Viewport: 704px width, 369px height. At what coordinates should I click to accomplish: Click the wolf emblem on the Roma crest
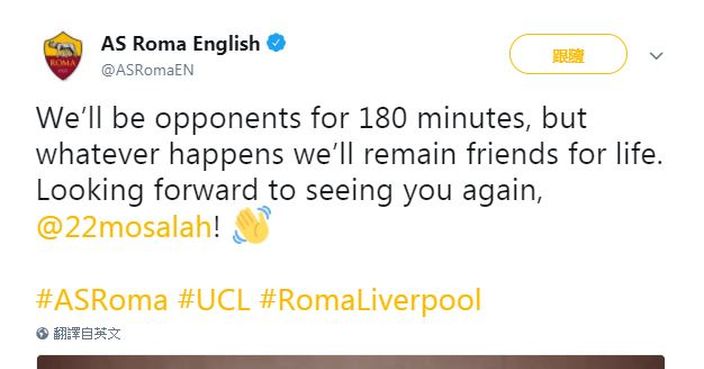[x=63, y=48]
